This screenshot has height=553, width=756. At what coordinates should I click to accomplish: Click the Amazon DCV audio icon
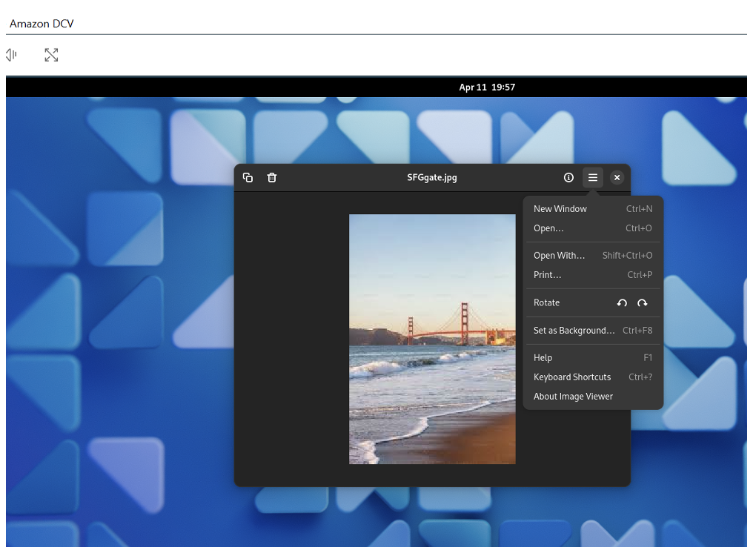tap(12, 55)
